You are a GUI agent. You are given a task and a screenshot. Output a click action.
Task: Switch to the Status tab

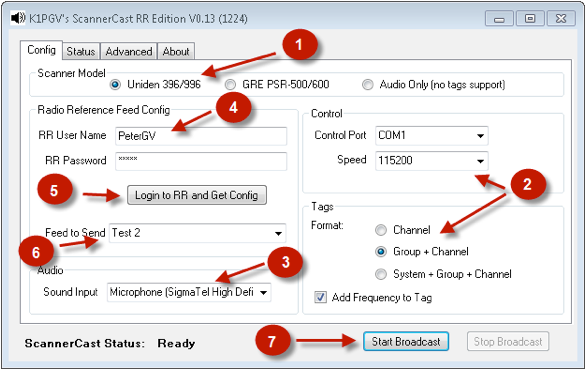point(81,52)
